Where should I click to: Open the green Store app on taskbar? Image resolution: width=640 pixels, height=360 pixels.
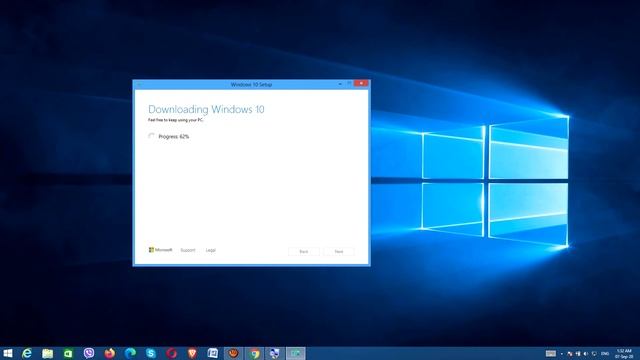68,353
